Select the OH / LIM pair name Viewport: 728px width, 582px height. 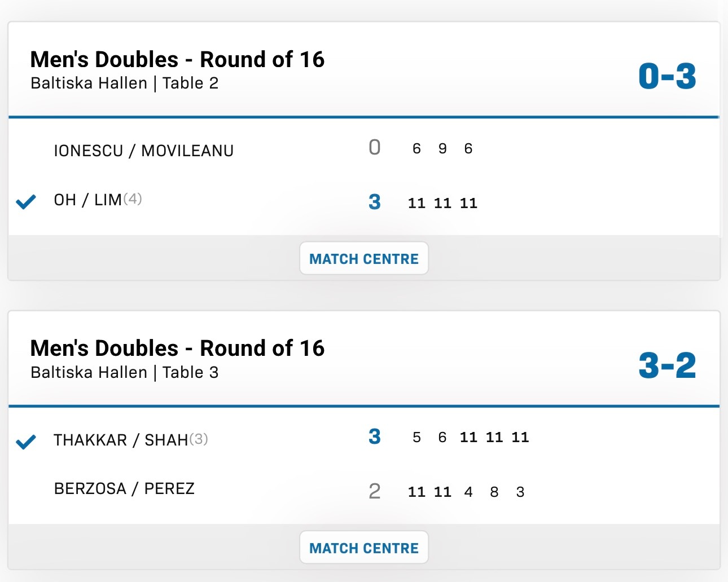pos(87,200)
